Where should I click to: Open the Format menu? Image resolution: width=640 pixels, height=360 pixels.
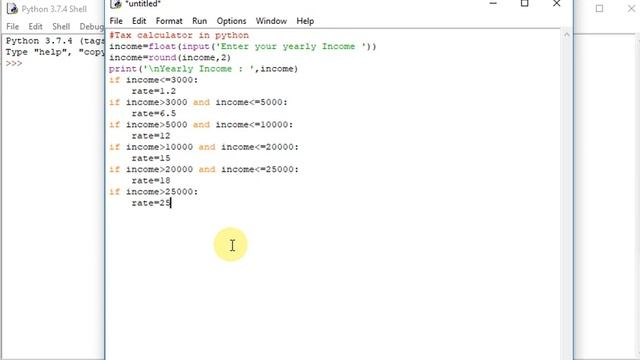(169, 21)
